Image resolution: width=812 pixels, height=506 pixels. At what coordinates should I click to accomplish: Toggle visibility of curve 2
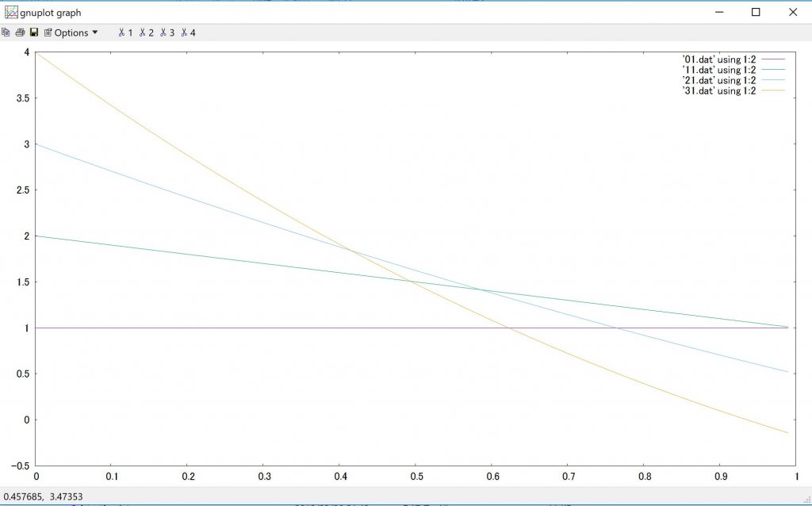click(x=146, y=33)
